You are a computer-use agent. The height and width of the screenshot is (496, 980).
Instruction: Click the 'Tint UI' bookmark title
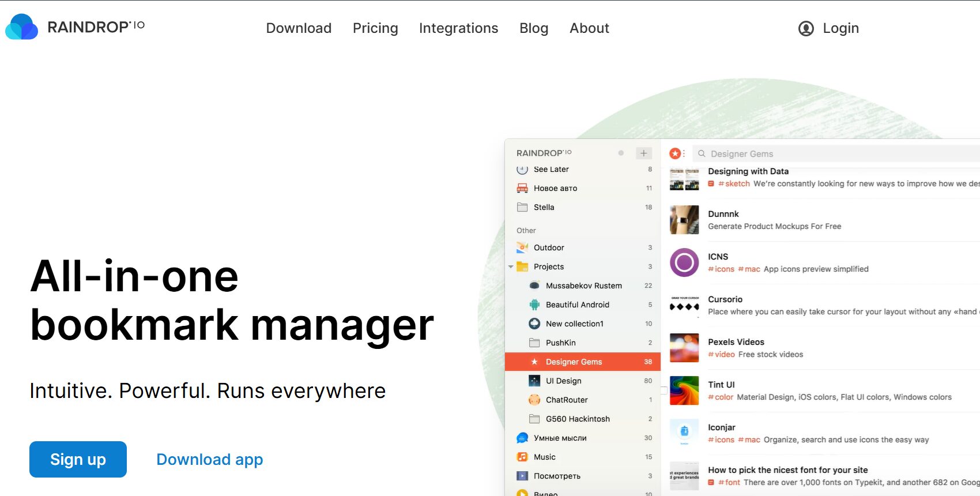(x=721, y=384)
